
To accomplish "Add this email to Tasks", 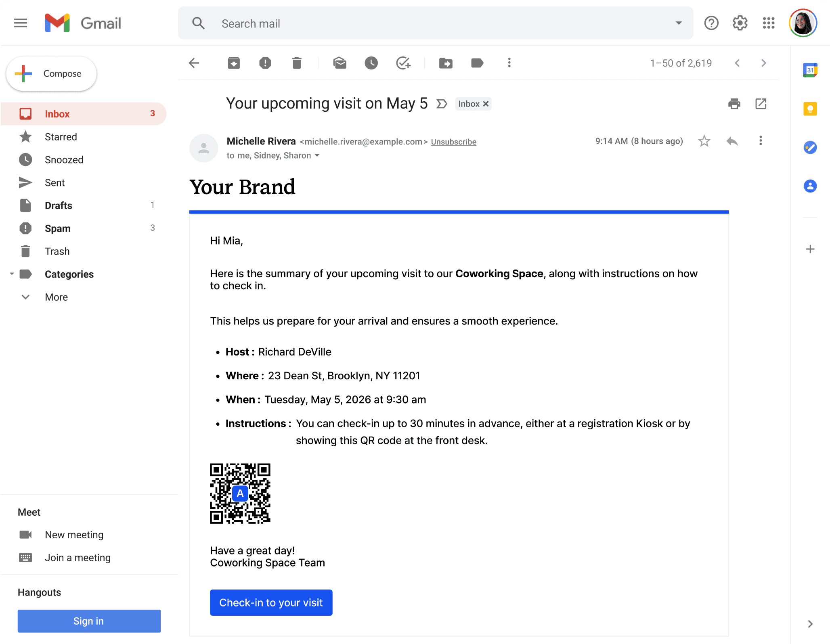I will (x=403, y=63).
